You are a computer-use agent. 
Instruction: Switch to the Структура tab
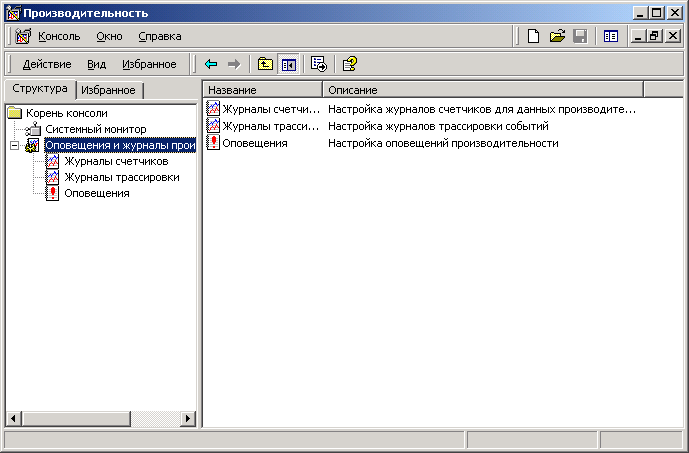coord(40,89)
